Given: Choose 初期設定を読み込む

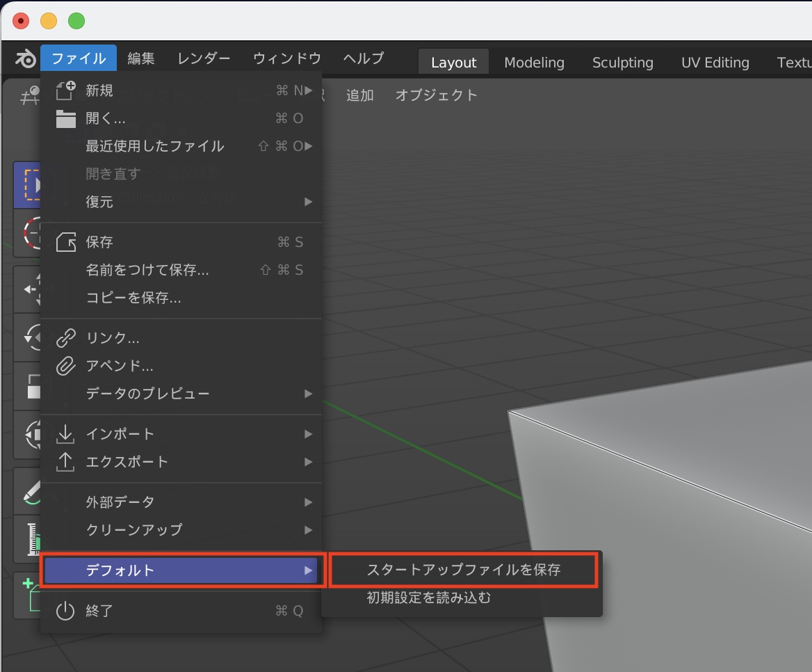Looking at the screenshot, I should (429, 598).
